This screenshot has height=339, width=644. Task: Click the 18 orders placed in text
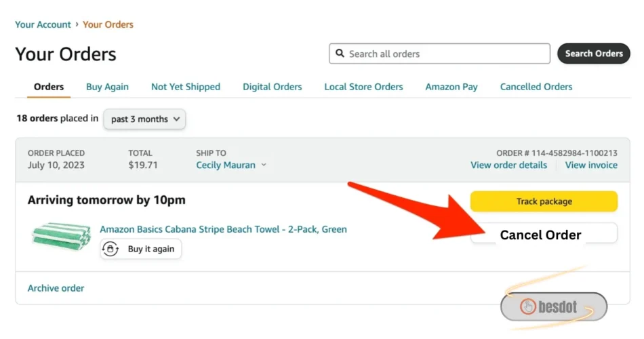point(58,119)
